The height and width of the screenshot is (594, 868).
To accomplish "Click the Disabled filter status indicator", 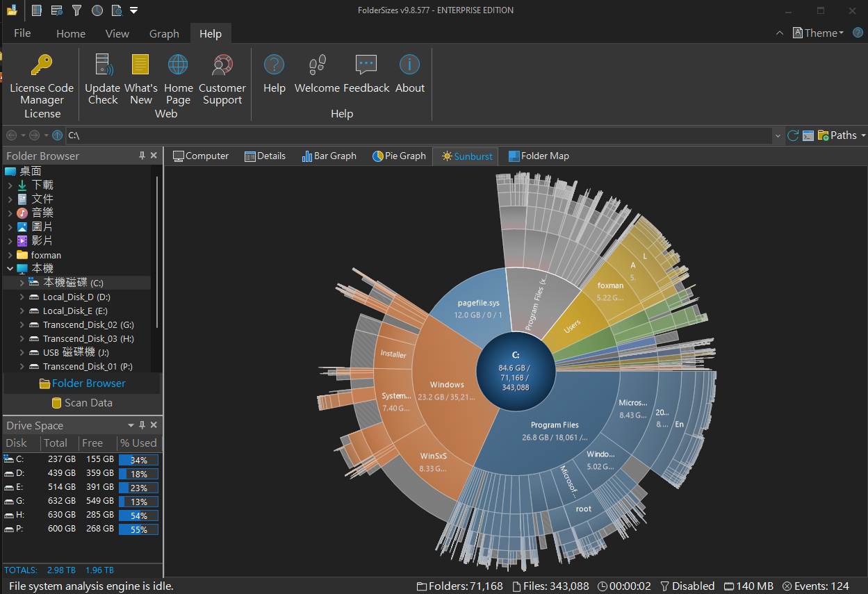I will pos(687,586).
